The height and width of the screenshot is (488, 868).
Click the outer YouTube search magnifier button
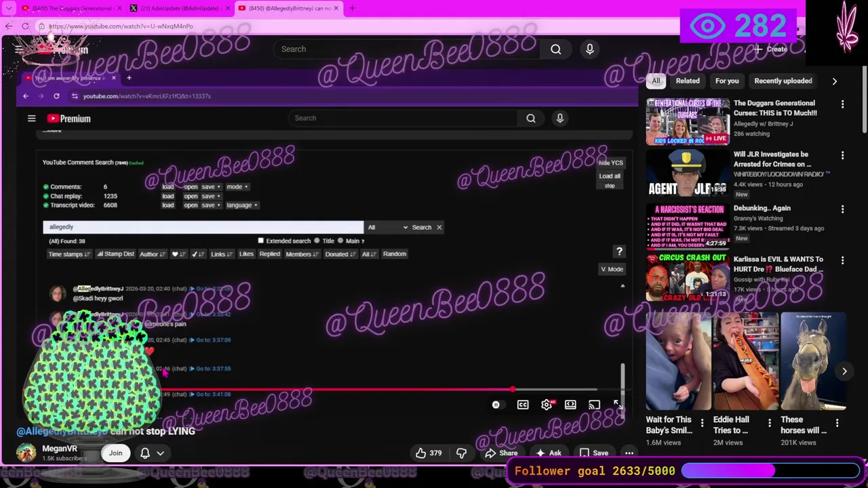555,49
